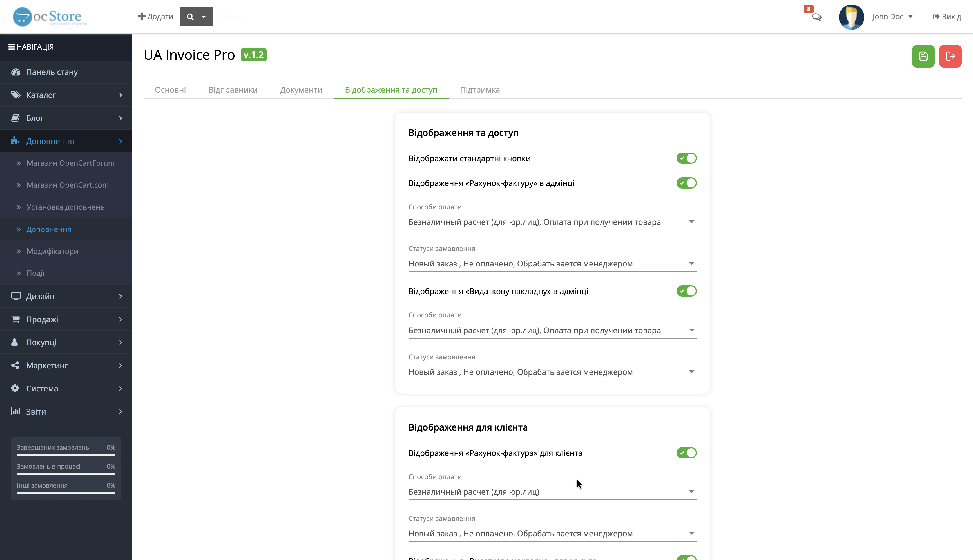Open the Звіти section in sidebar
The height and width of the screenshot is (560, 973).
tap(36, 411)
